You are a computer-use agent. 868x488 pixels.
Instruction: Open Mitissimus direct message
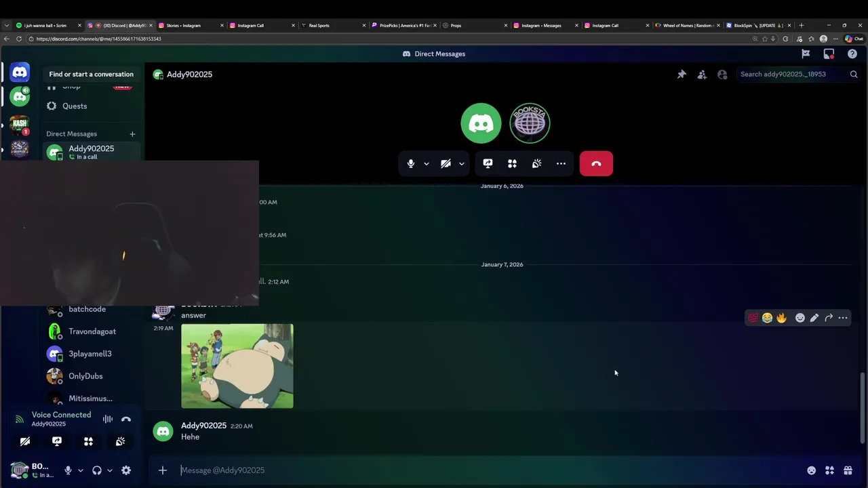(92, 398)
